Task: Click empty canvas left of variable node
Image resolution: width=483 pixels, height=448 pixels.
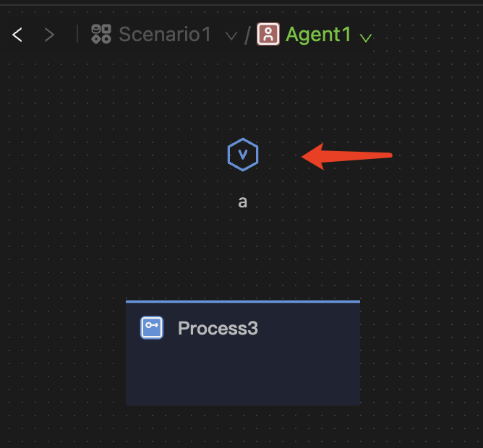Action: click(x=108, y=155)
